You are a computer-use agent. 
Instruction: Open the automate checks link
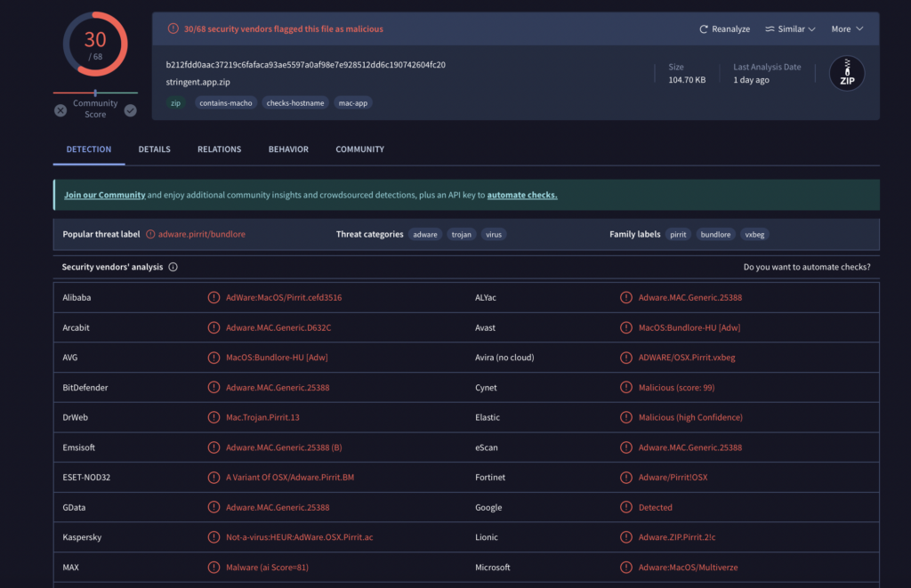click(x=521, y=195)
